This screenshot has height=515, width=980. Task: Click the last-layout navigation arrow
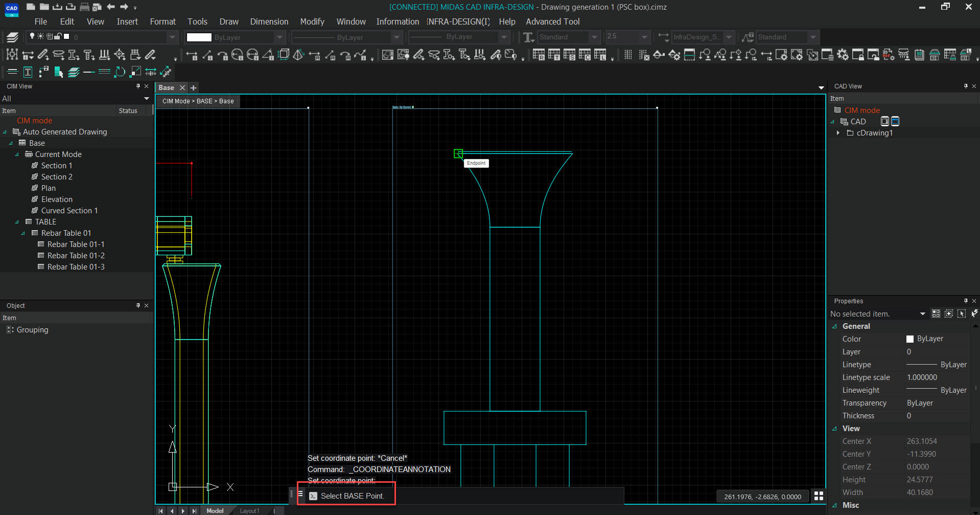pos(194,511)
